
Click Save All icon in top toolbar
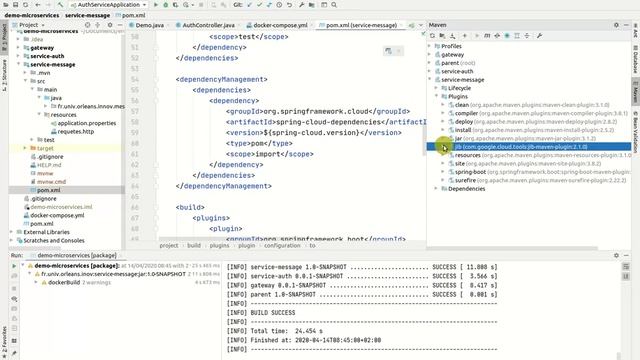16,5
